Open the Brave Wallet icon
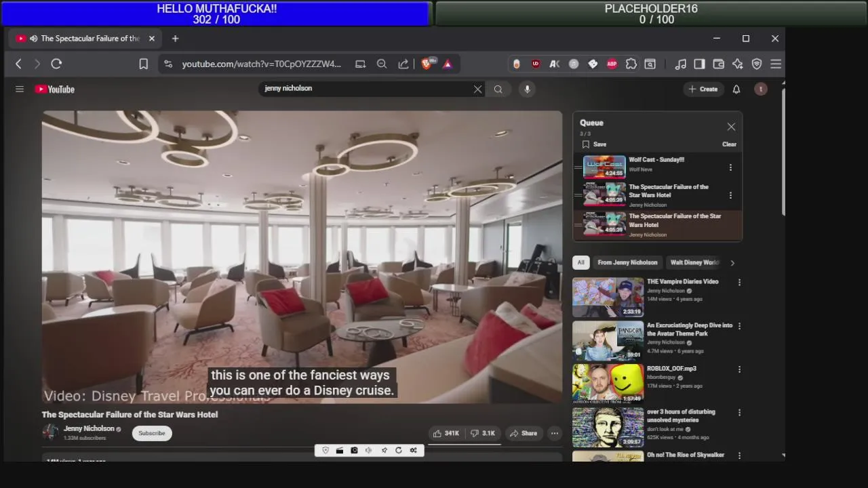Viewport: 868px width, 488px height. pyautogui.click(x=719, y=64)
